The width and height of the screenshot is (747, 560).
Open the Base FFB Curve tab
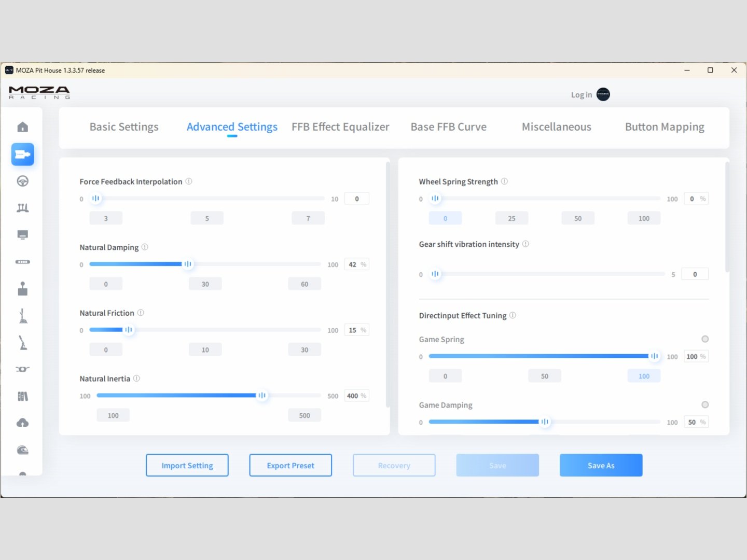pos(448,127)
